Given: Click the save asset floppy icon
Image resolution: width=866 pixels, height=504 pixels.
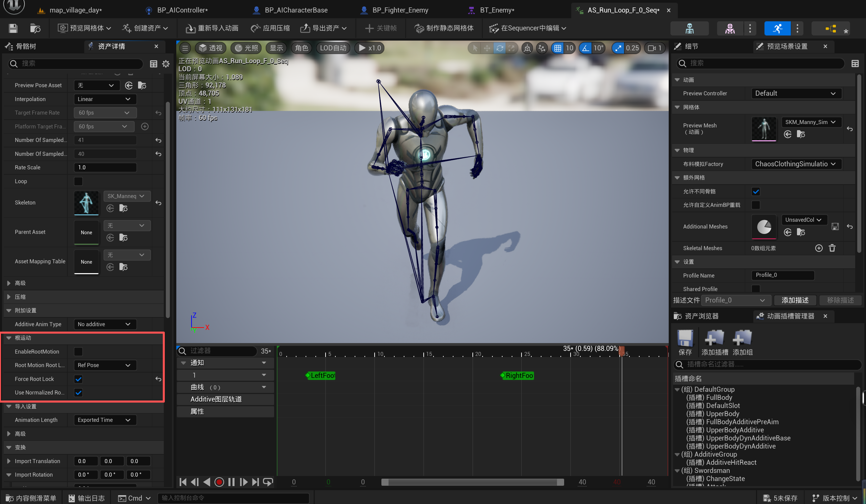Looking at the screenshot, I should point(13,28).
